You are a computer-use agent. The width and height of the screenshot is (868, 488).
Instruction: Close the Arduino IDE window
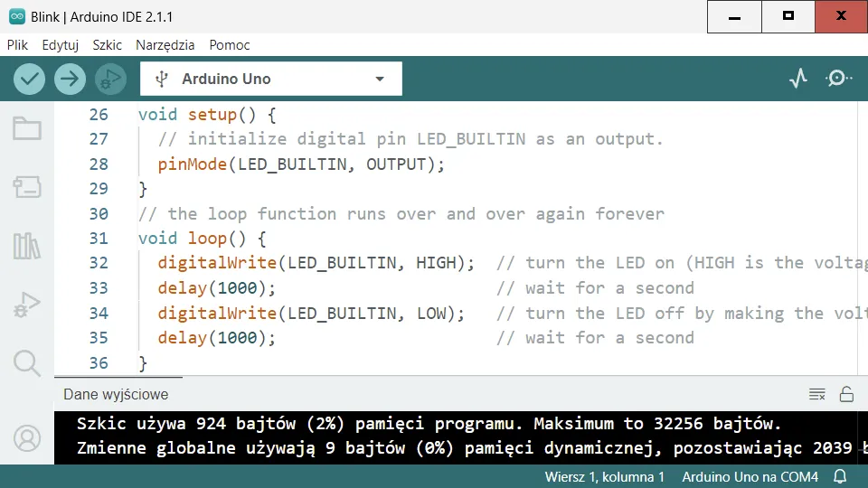(842, 16)
